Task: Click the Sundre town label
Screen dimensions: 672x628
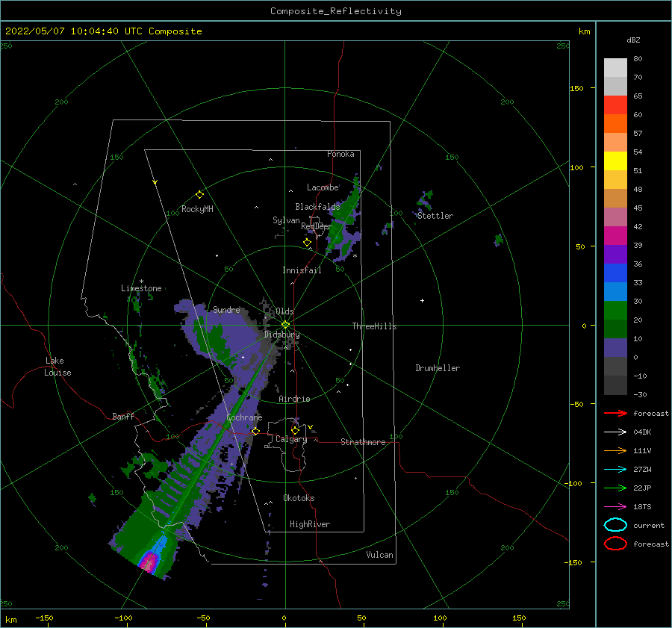Action: click(x=226, y=309)
